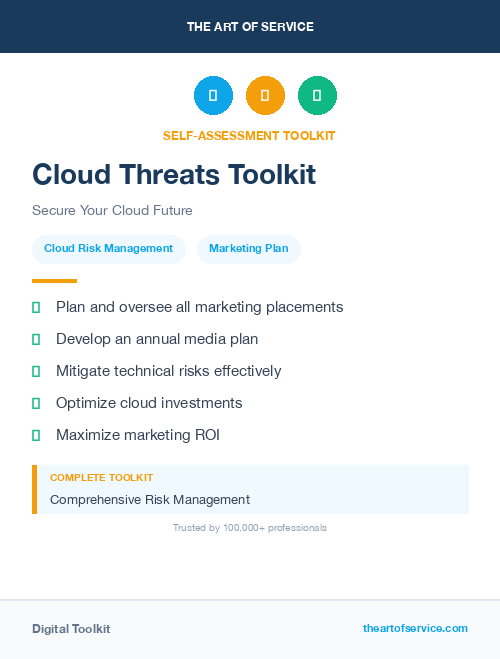Click the green circle icon
The image size is (500, 659).
(317, 95)
